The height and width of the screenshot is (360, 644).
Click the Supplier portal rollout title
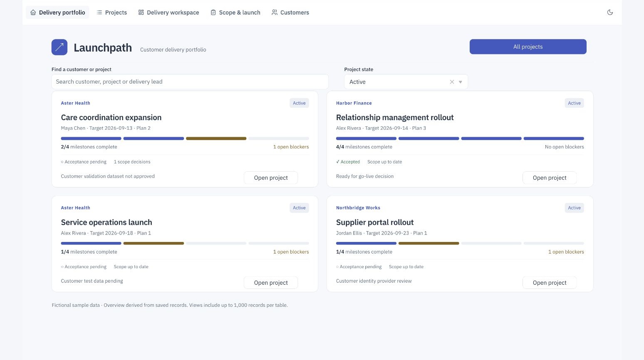tap(375, 222)
